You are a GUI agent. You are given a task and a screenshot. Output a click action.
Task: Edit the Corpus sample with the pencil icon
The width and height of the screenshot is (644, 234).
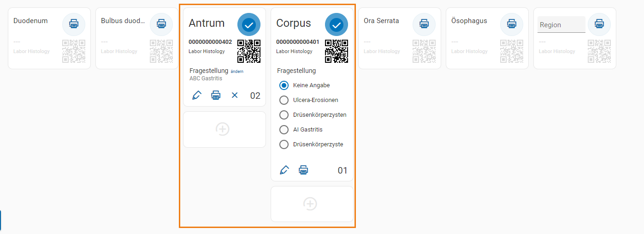284,170
